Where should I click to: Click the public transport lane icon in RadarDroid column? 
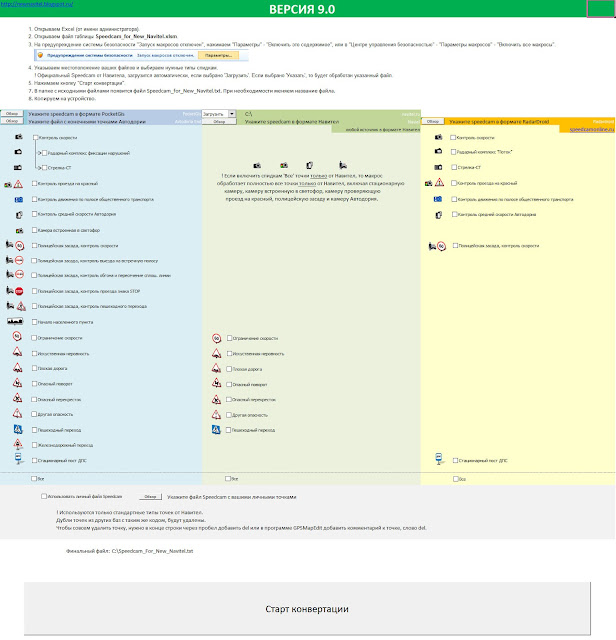tap(438, 199)
